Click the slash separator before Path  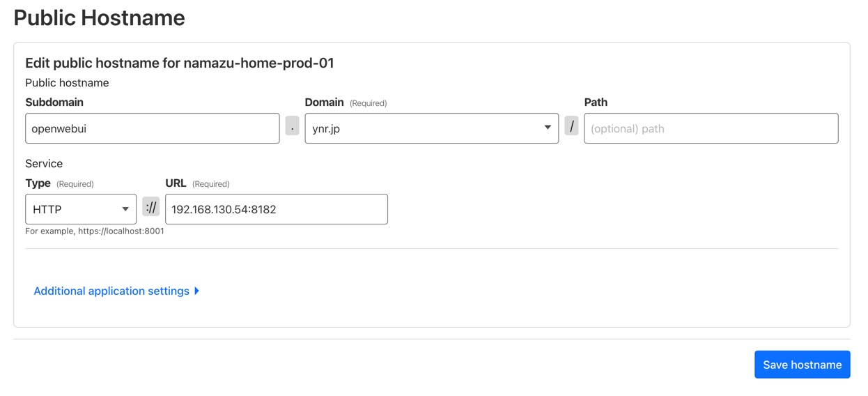point(572,127)
